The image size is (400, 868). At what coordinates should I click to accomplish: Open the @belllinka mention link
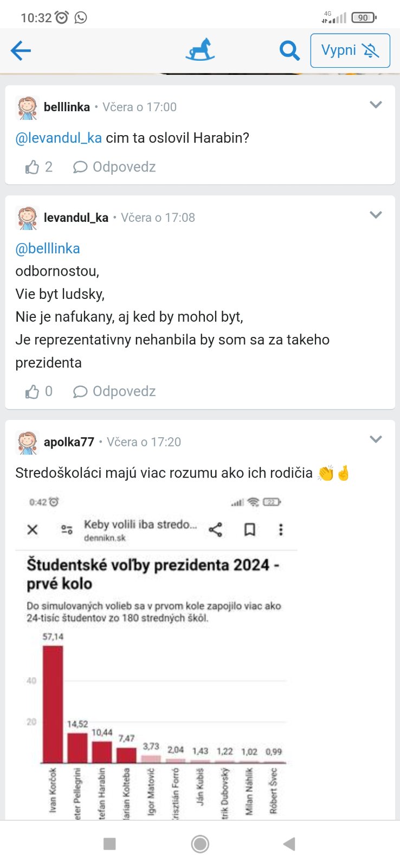pyautogui.click(x=48, y=248)
